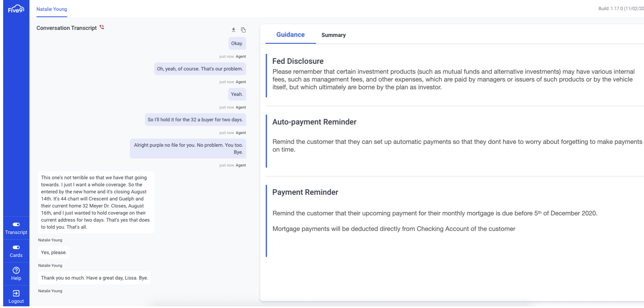Screen dimensions: 644x308
Task: Click the Five9 cloud logo
Action: 16,9
